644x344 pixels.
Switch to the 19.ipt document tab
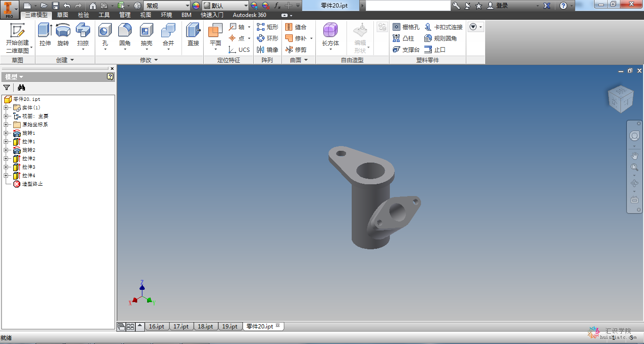(x=230, y=326)
